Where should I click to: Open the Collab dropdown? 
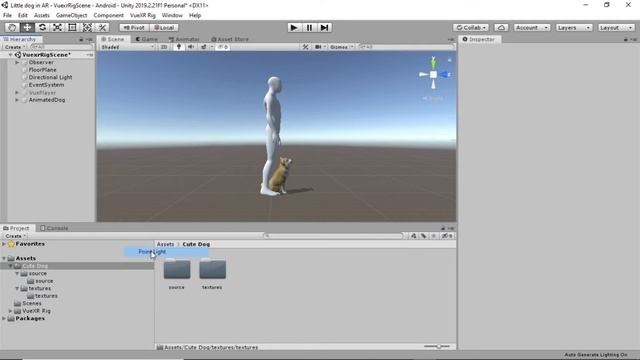coord(471,27)
